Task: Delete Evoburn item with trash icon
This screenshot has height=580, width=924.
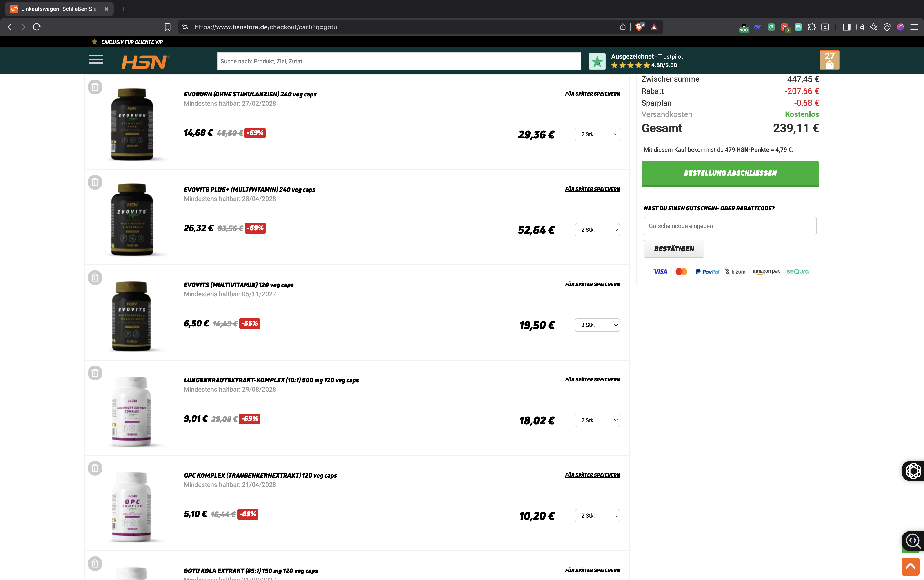Action: (x=95, y=87)
